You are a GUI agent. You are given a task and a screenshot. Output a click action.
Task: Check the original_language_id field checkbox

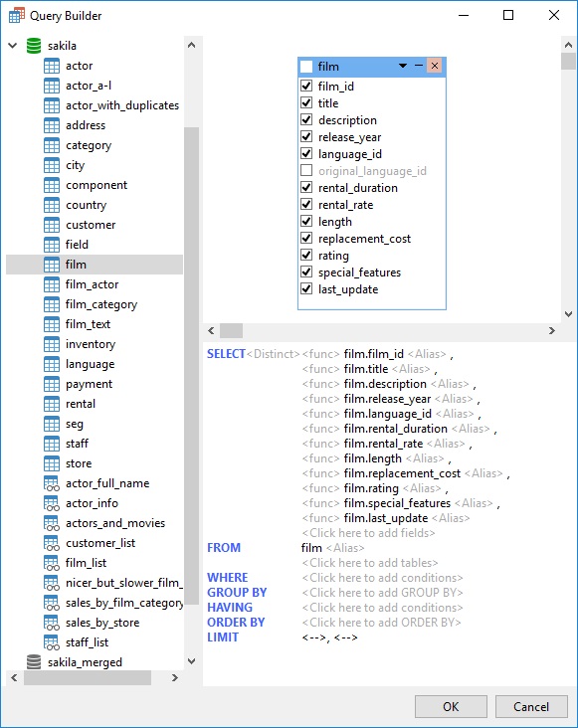(x=306, y=170)
